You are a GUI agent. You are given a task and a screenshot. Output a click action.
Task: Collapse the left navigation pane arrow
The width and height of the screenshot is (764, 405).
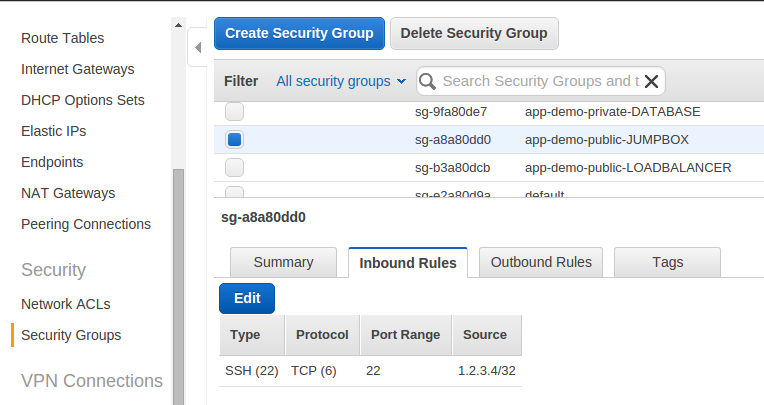click(196, 45)
